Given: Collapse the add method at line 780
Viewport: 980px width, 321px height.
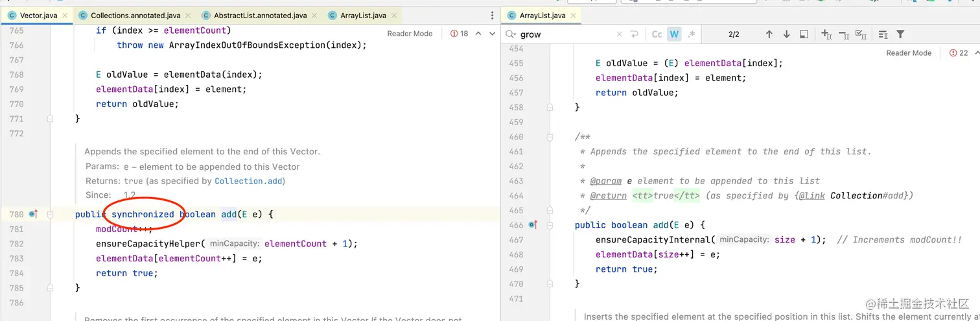Looking at the screenshot, I should click(50, 215).
